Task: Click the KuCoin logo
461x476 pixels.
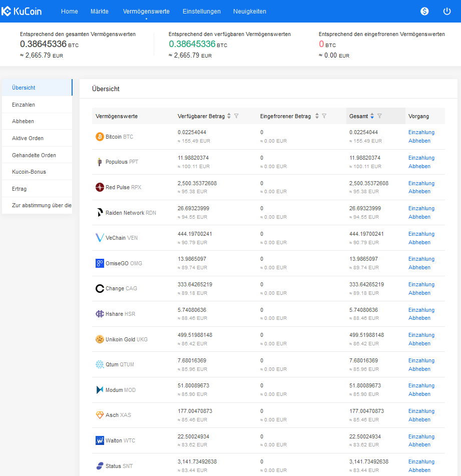Action: click(x=22, y=11)
